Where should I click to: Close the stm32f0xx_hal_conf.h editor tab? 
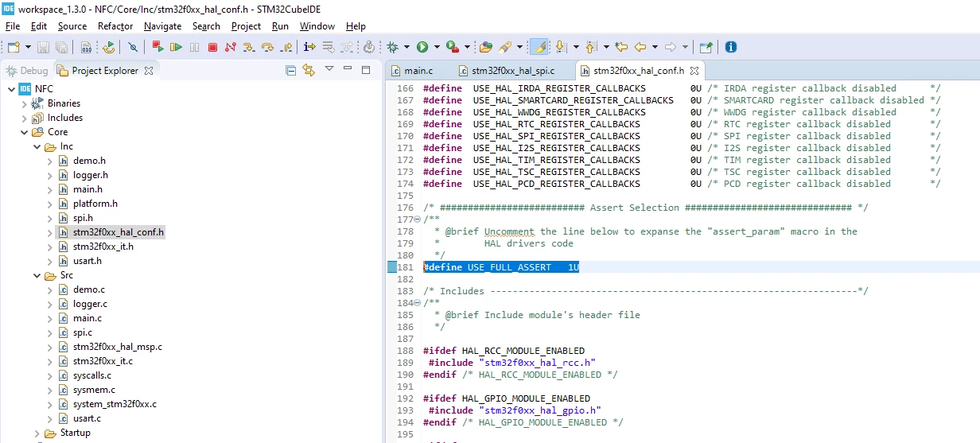[694, 71]
